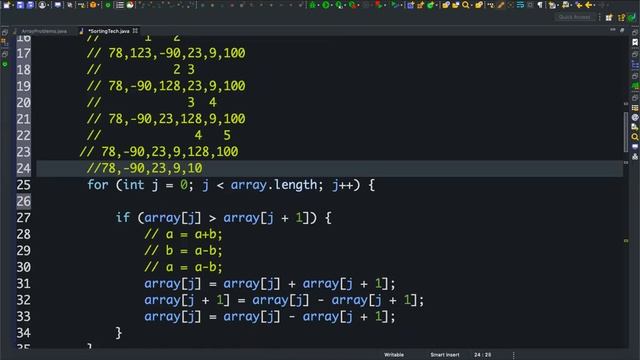Click the New Java Package icon
The height and width of the screenshot is (360, 640).
point(420,5)
